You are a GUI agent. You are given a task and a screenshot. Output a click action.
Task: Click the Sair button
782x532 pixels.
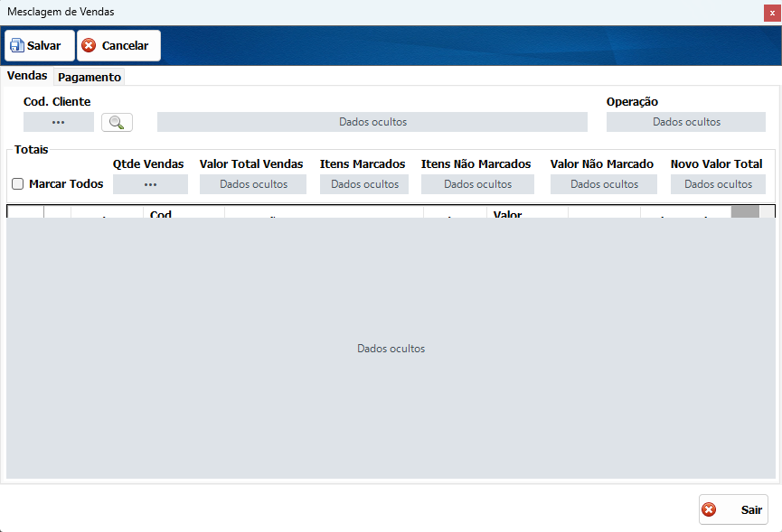(x=733, y=509)
